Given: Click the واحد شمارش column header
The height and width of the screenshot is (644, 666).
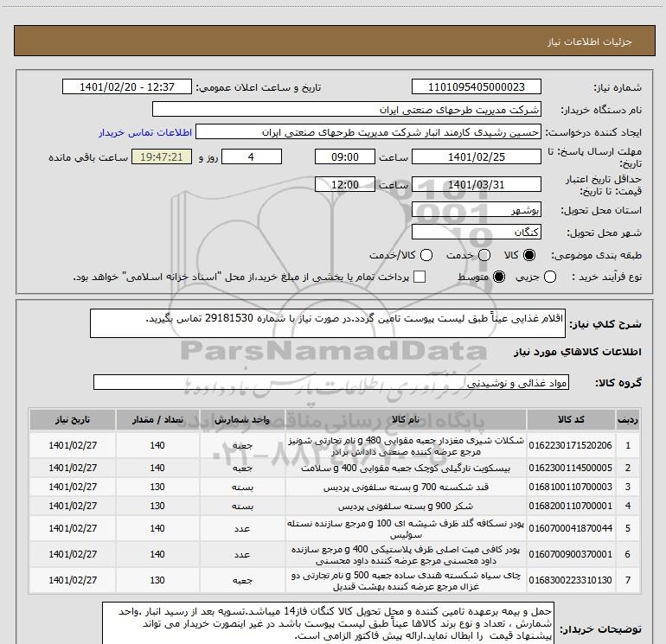Looking at the screenshot, I should tap(242, 420).
